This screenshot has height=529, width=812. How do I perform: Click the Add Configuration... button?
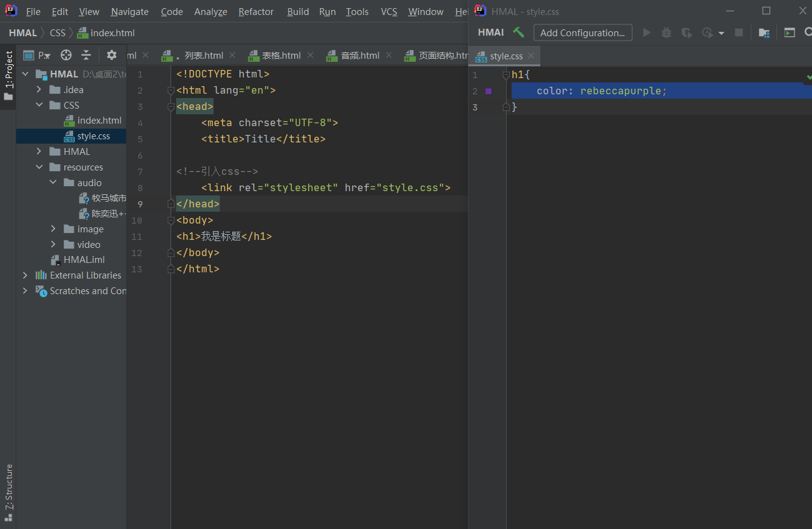pos(583,32)
